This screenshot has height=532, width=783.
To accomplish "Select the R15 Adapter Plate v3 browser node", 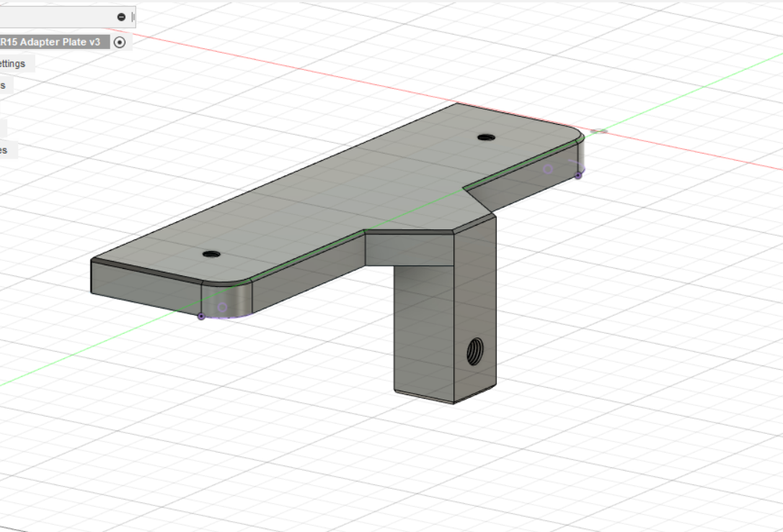I will click(54, 42).
